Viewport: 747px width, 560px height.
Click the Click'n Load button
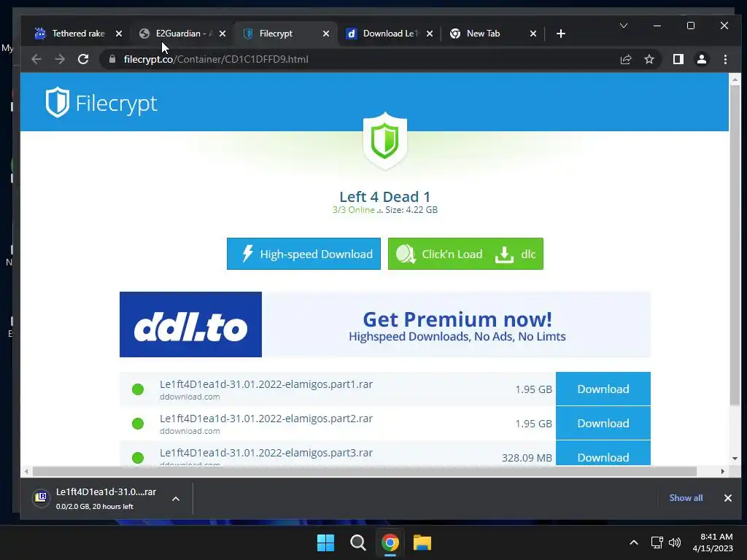[439, 254]
